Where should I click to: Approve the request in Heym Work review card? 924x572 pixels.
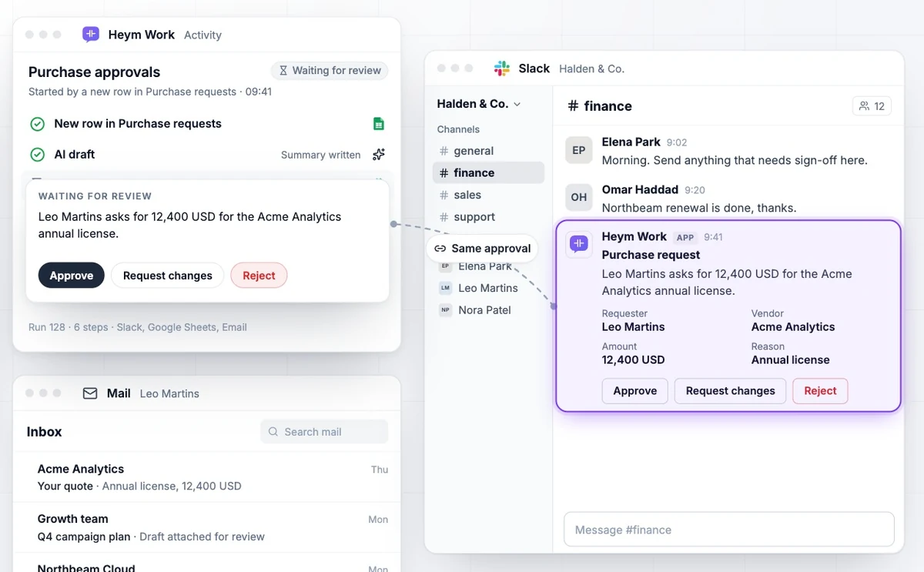(x=72, y=276)
